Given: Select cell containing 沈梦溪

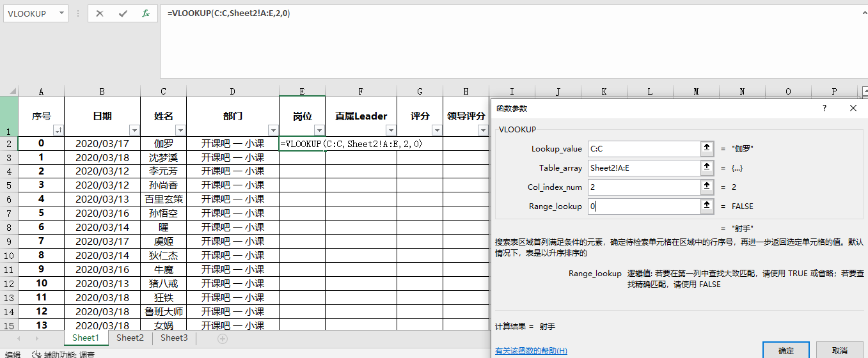Looking at the screenshot, I should (164, 157).
